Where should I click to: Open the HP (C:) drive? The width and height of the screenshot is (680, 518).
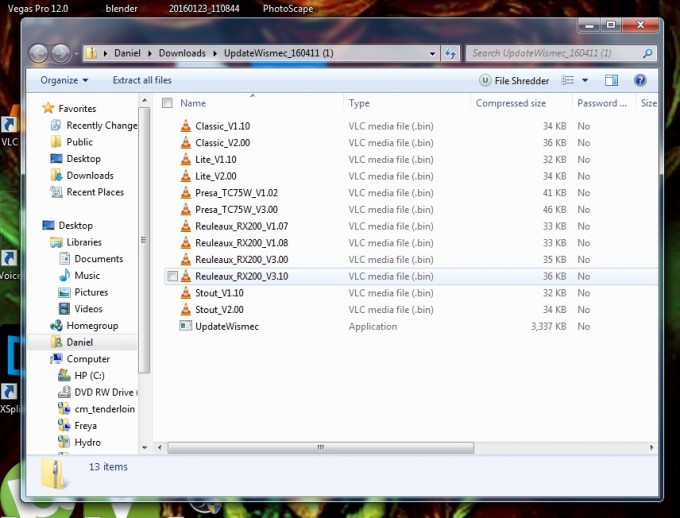(89, 376)
